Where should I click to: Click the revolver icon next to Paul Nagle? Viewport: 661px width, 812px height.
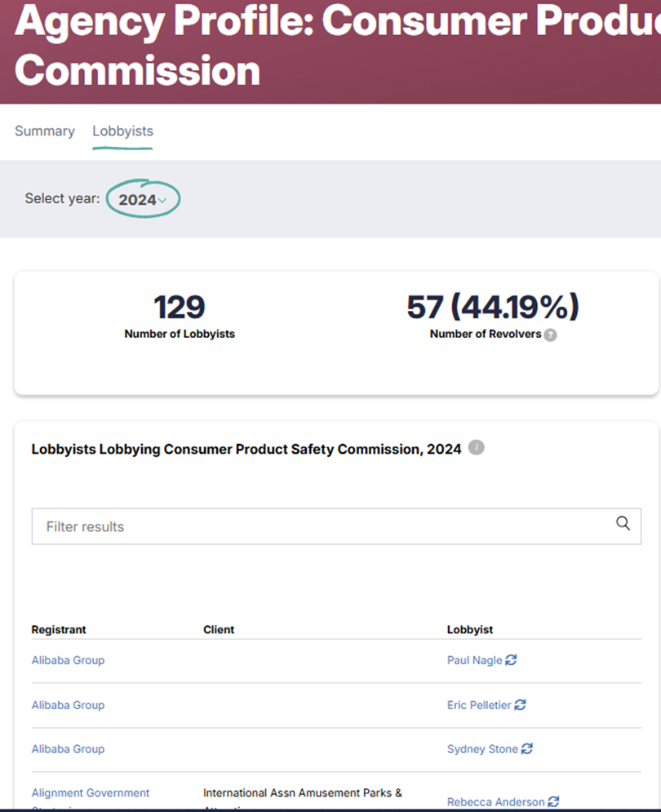click(x=511, y=659)
